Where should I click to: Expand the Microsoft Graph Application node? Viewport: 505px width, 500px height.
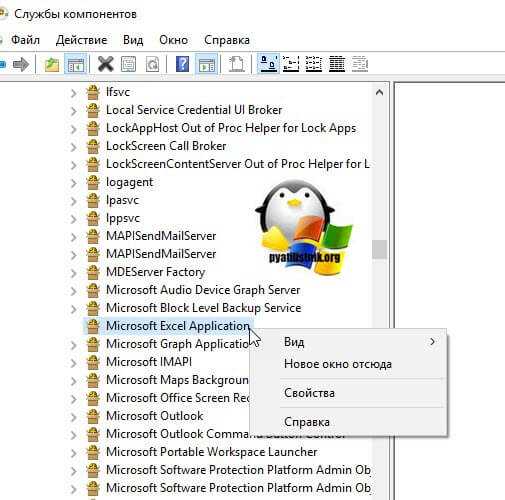[74, 345]
